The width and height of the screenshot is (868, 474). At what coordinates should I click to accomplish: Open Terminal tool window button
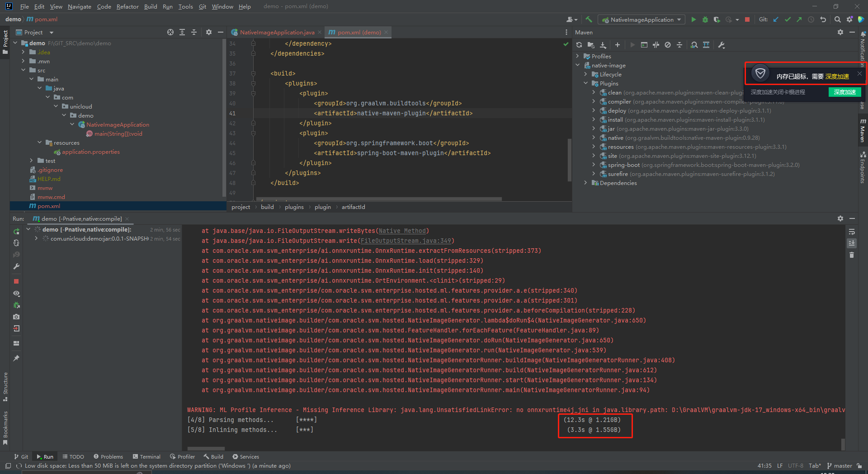146,457
